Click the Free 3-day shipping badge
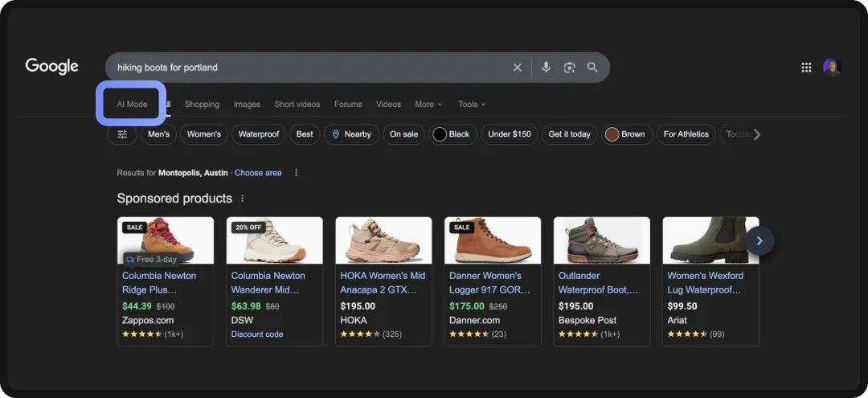The height and width of the screenshot is (398, 868). point(150,260)
